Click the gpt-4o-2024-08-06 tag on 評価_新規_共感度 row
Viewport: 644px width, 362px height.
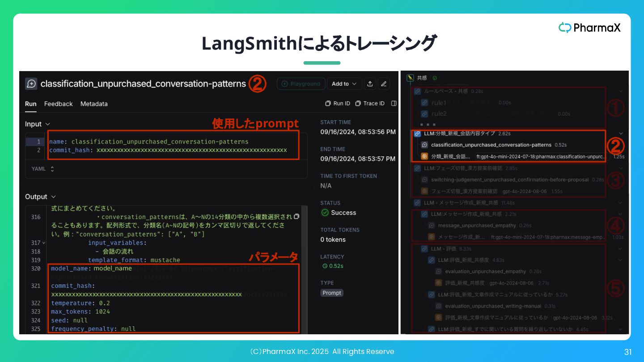point(511,283)
